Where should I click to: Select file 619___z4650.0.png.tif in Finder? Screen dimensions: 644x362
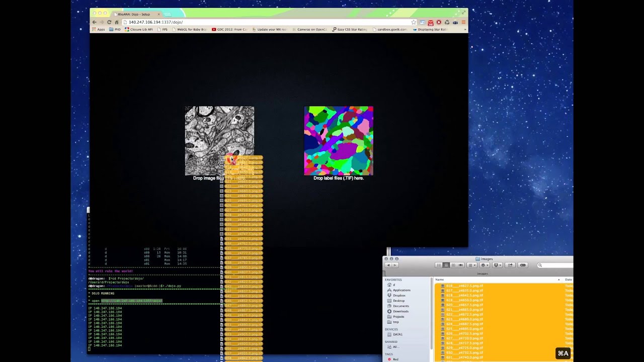tap(464, 300)
